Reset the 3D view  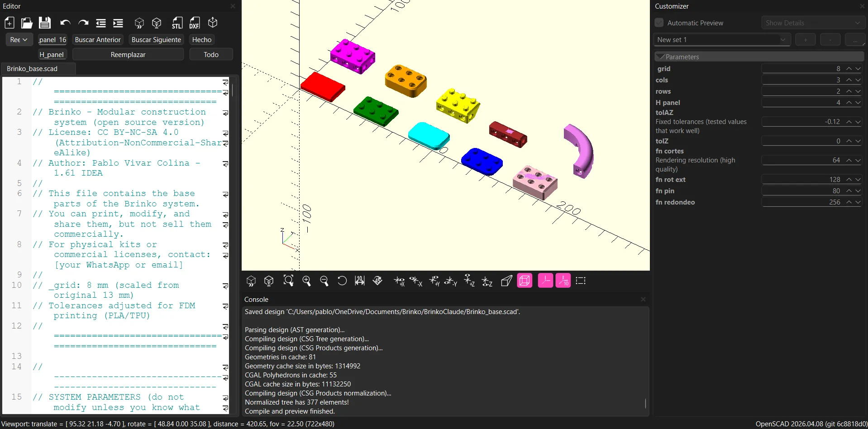(x=342, y=281)
